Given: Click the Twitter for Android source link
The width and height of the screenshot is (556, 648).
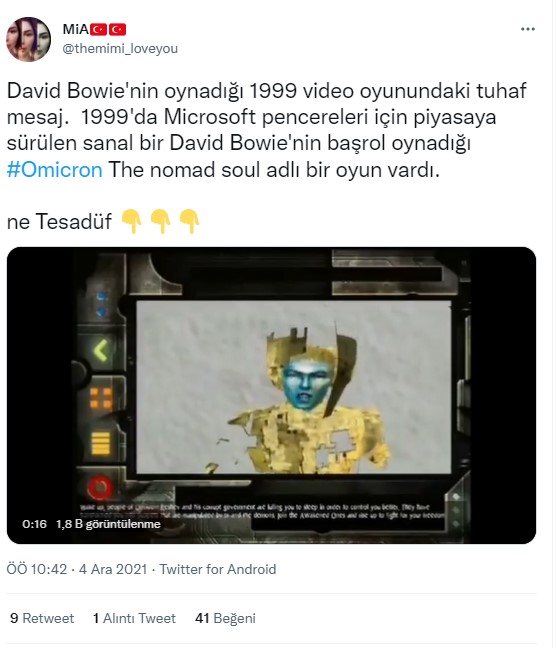Looking at the screenshot, I should (x=218, y=569).
